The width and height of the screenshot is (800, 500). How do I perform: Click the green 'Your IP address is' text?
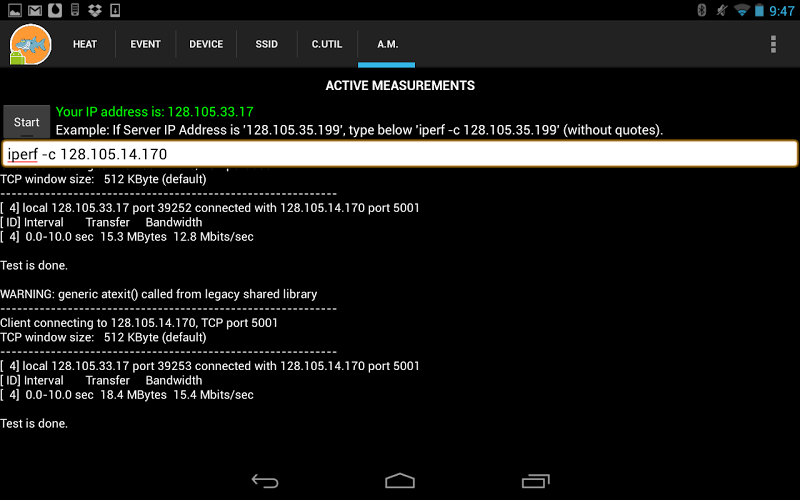click(155, 112)
